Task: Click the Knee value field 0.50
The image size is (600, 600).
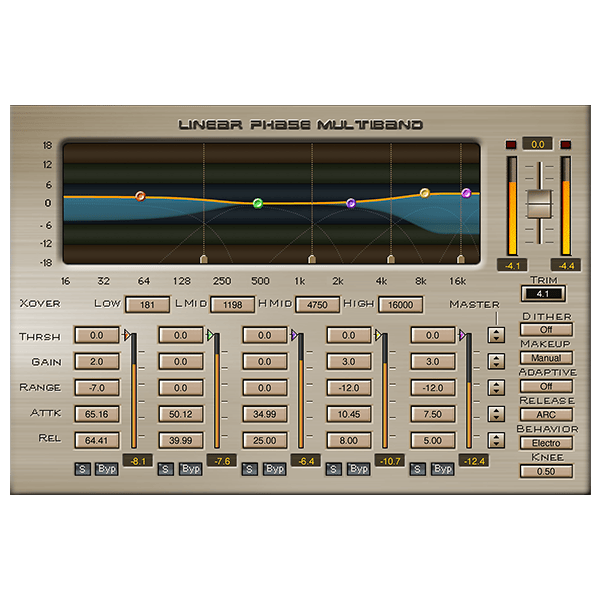Action: (x=546, y=471)
